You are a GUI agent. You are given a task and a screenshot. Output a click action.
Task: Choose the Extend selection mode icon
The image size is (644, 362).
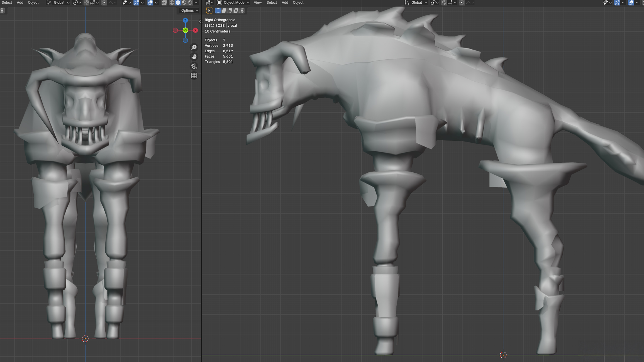click(x=224, y=11)
